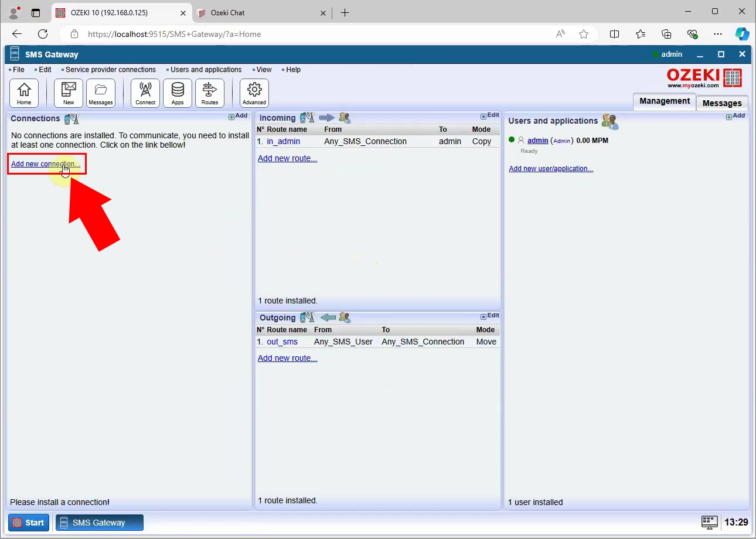Open browser Collections icon
Screen dimensions: 756x539
point(666,34)
